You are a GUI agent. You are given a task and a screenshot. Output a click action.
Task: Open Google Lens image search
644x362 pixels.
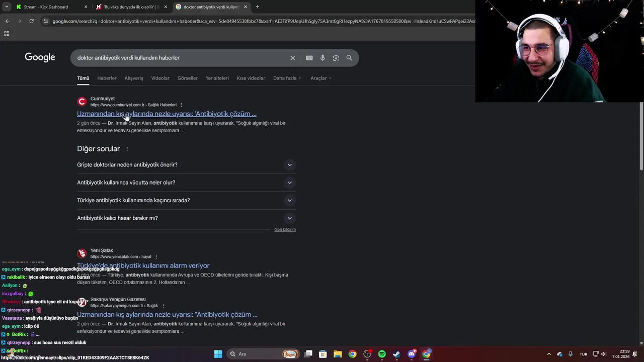[x=336, y=58]
